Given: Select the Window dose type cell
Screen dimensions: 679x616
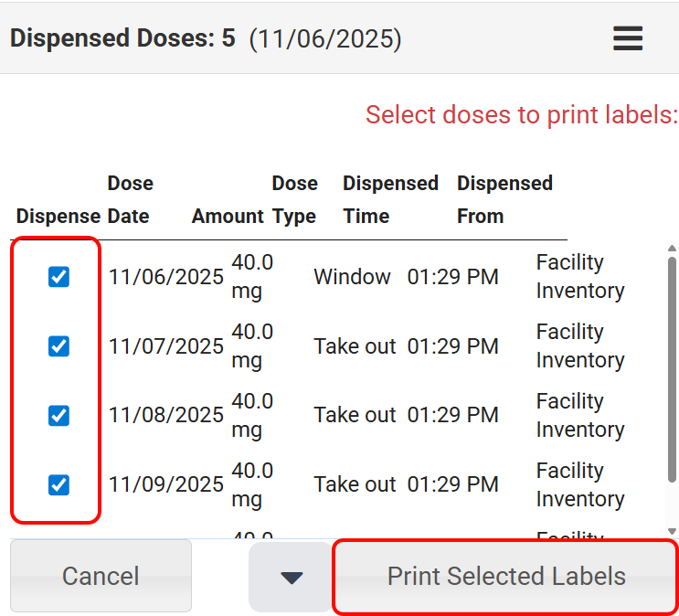Looking at the screenshot, I should pos(352,277).
